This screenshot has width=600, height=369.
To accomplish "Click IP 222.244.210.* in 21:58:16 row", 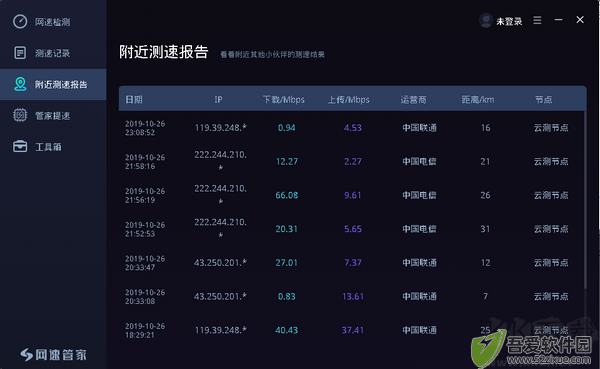I will pos(220,160).
